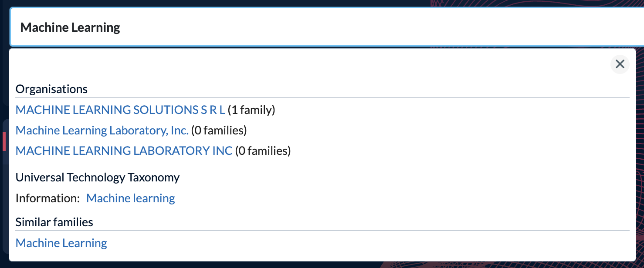This screenshot has height=268, width=644.
Task: Click the red bar at the left edge
Action: pos(4,142)
